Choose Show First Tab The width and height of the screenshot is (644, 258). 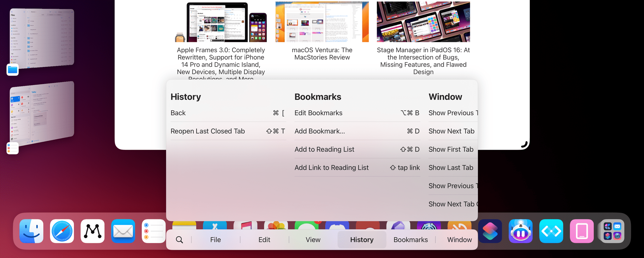(x=453, y=149)
